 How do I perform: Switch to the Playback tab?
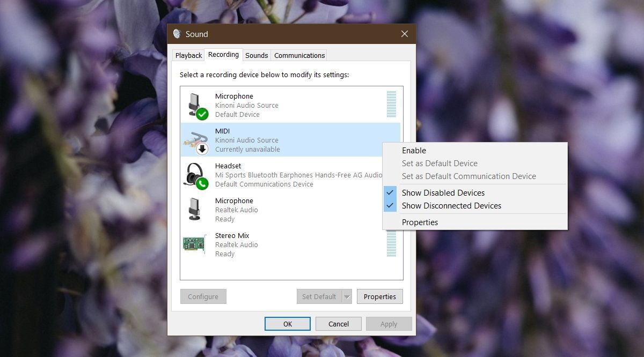click(x=188, y=55)
